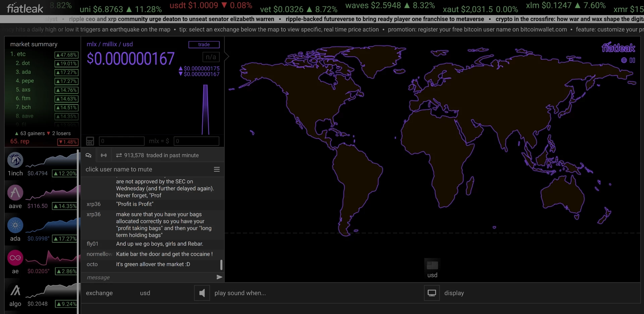644x314 pixels.
Task: Open the chat hamburger menu
Action: [x=217, y=170]
